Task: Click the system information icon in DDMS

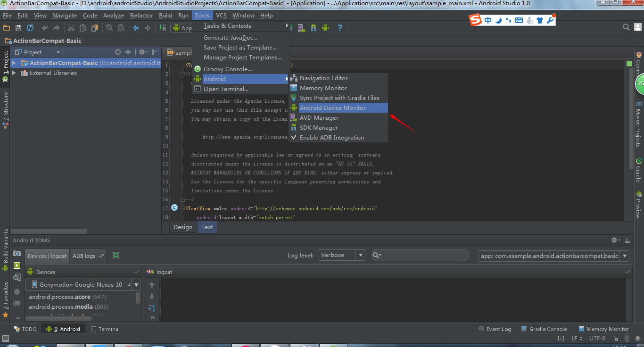Action: 17,278
